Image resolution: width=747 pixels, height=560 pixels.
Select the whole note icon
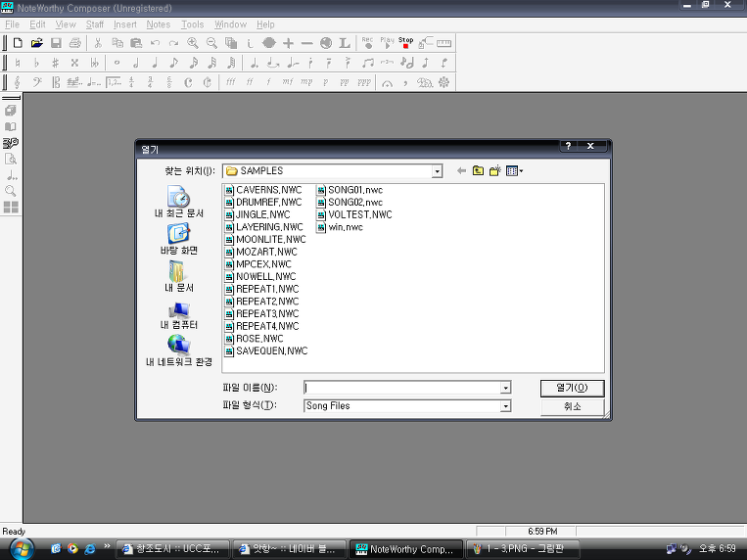point(117,63)
